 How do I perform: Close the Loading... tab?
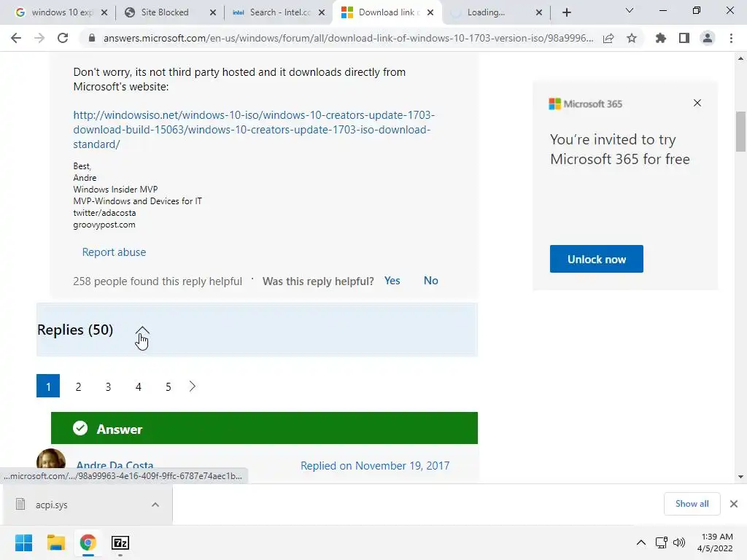(x=539, y=12)
